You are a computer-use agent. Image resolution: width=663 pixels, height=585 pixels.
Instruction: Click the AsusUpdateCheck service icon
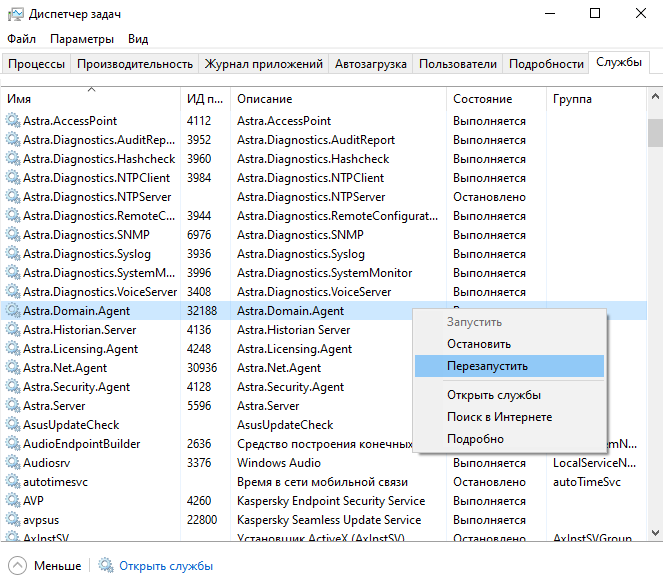coord(13,425)
